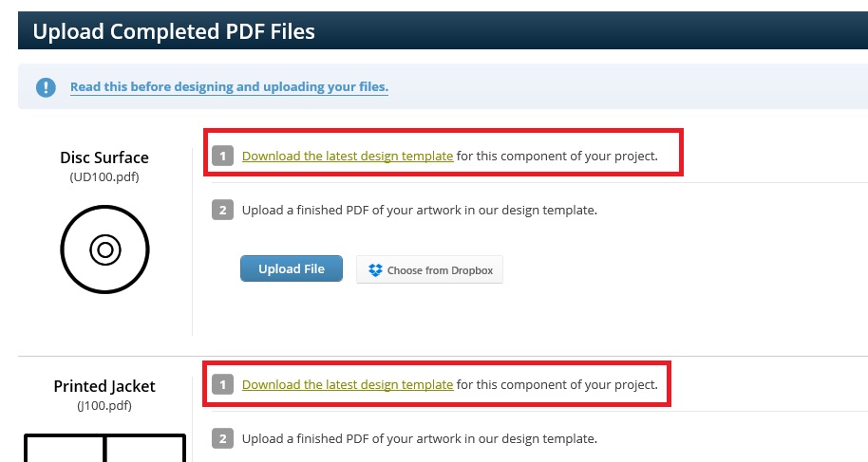Click step 2 badge for Printed Jacket

pos(222,439)
